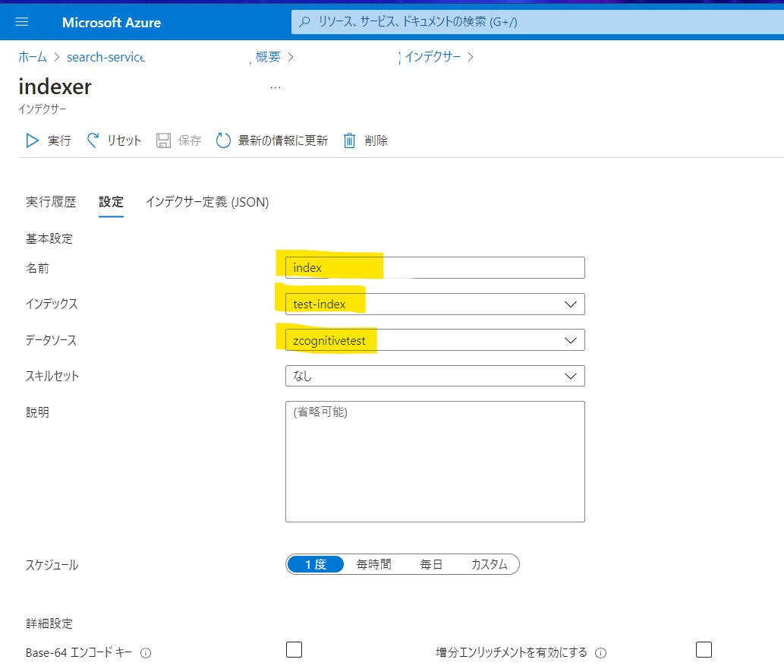
Task: Switch to the 設定 tab
Action: pos(111,202)
